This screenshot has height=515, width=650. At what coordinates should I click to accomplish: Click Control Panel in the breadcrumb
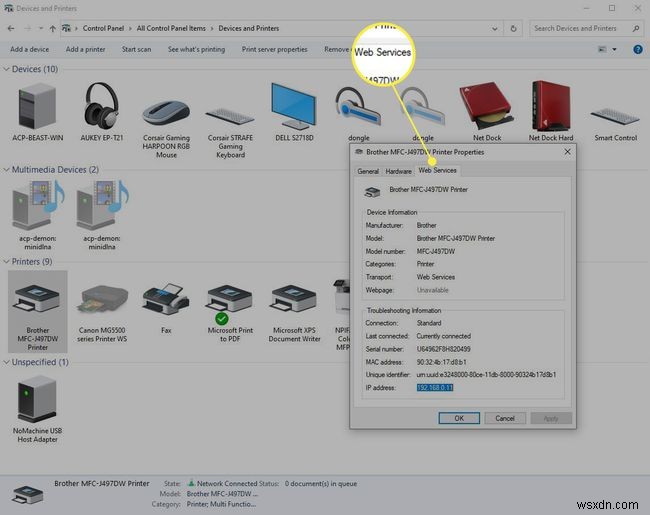click(103, 28)
